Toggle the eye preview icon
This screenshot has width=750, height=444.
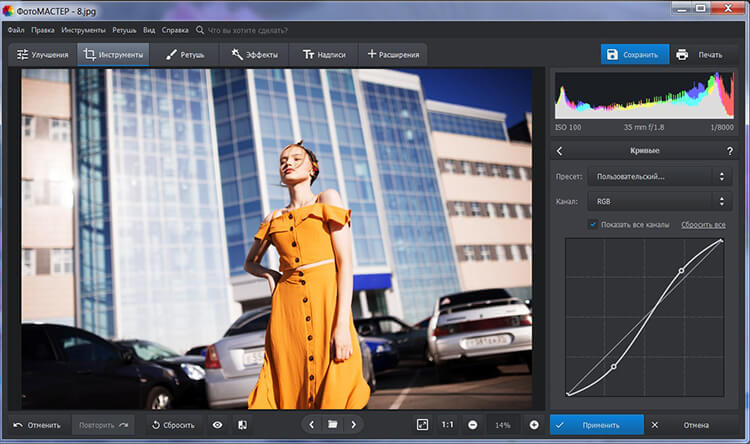pyautogui.click(x=217, y=425)
